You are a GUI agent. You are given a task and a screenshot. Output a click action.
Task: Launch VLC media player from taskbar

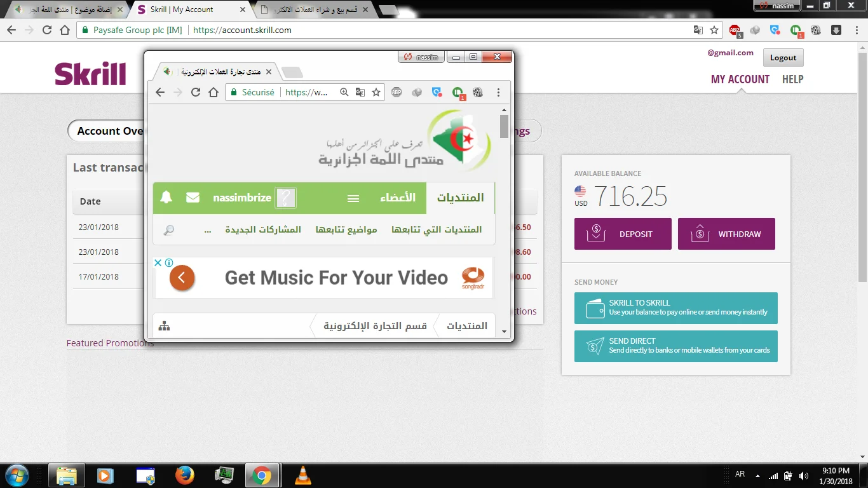point(304,475)
